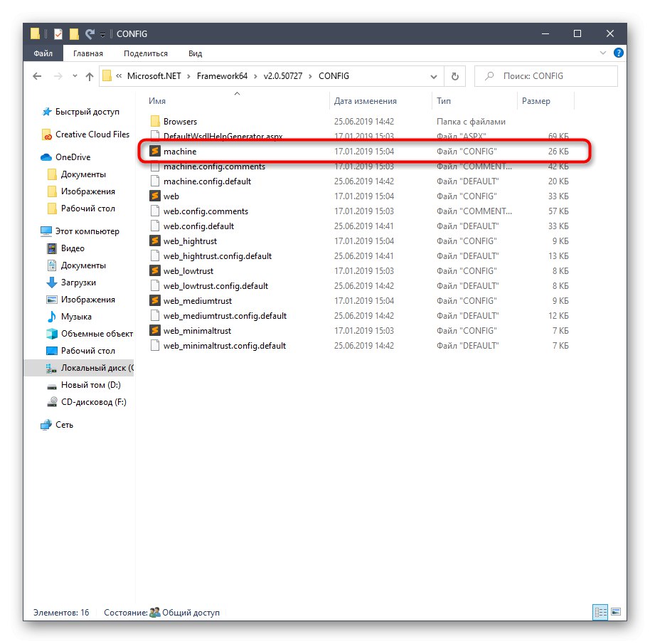Switch to large icons view layout

coord(616,612)
